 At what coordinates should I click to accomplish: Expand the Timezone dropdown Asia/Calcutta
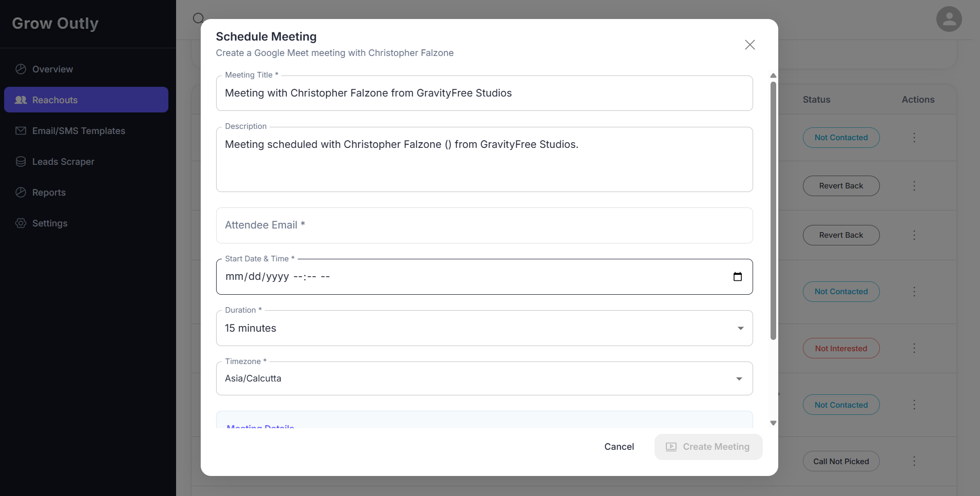pos(484,378)
